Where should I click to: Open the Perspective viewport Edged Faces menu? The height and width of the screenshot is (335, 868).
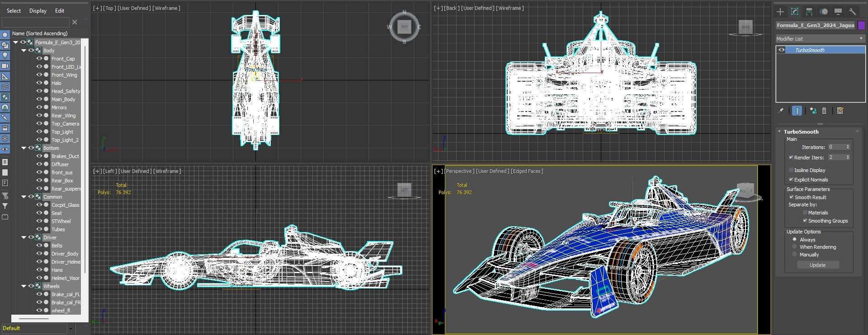click(527, 171)
